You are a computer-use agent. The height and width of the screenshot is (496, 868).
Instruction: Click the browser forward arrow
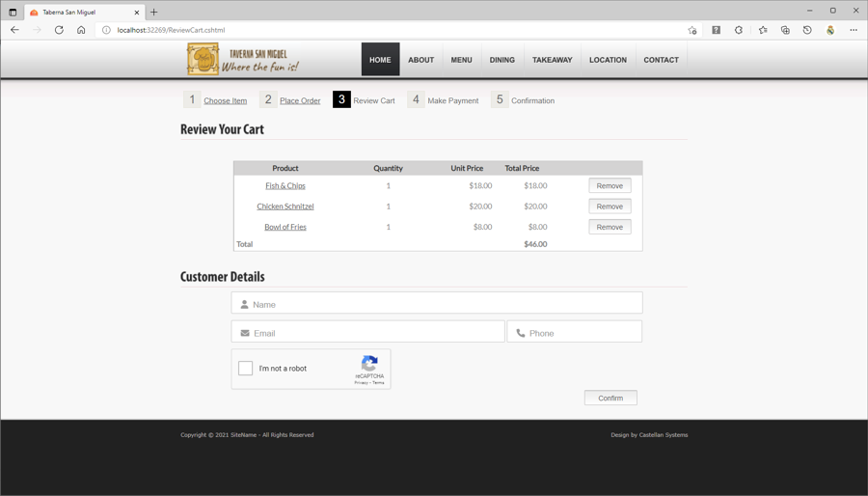tap(37, 30)
